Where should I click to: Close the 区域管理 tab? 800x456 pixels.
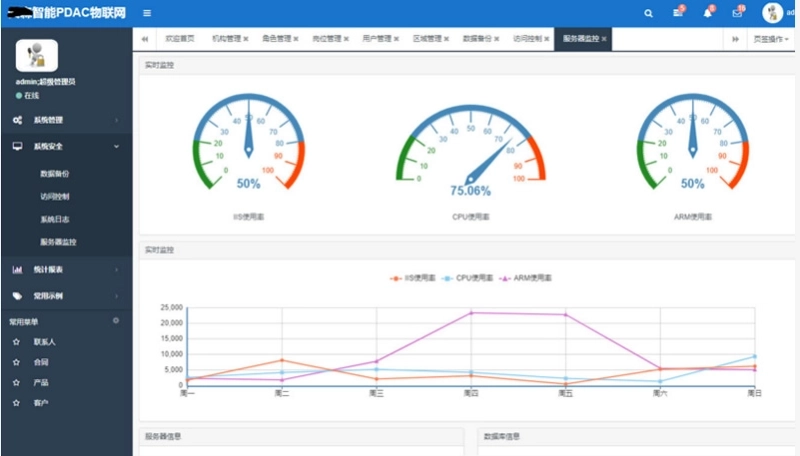click(446, 39)
